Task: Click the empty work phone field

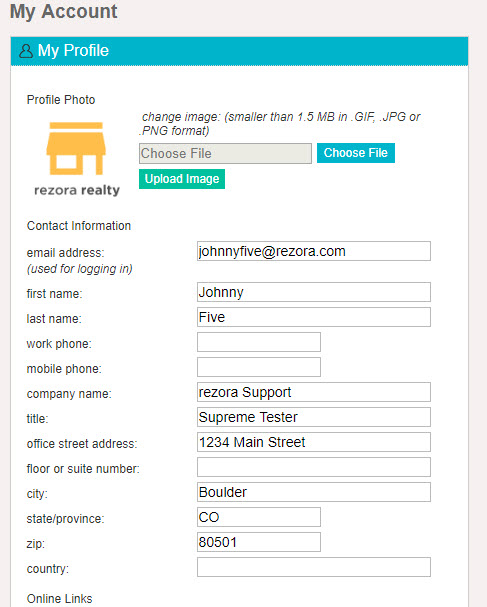Action: coord(259,342)
